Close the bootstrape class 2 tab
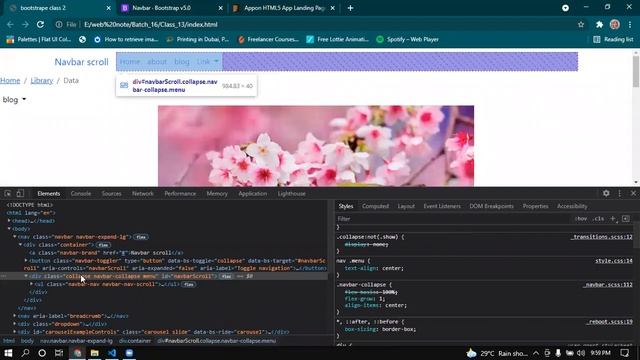The height and width of the screenshot is (360, 640). (x=109, y=8)
